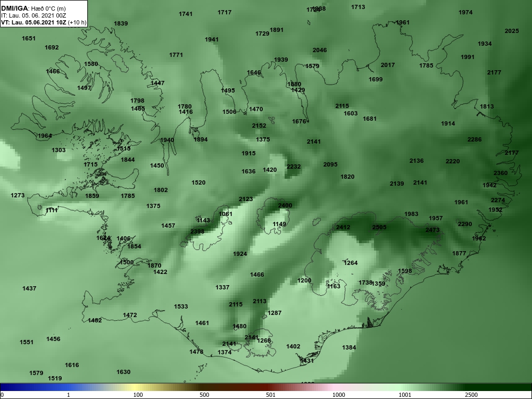Click the map value 1802
Viewport: 532px width, 399px height.
click(x=161, y=190)
